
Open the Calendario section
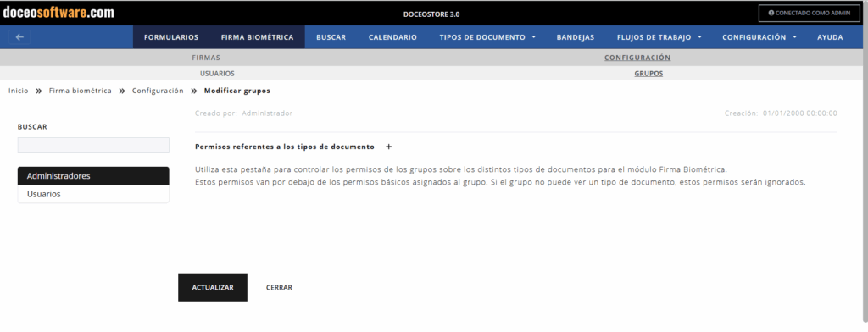pos(392,37)
